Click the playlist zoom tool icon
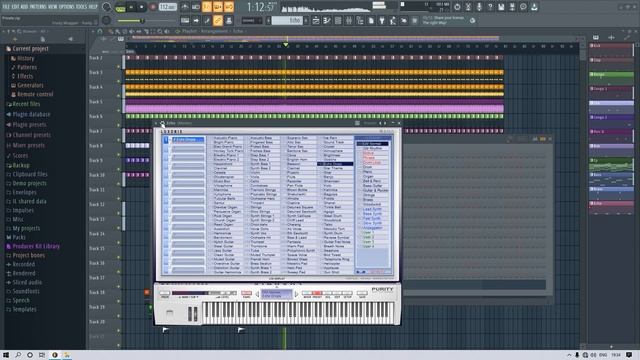Viewport: 640px width, 360px height. coord(160,31)
